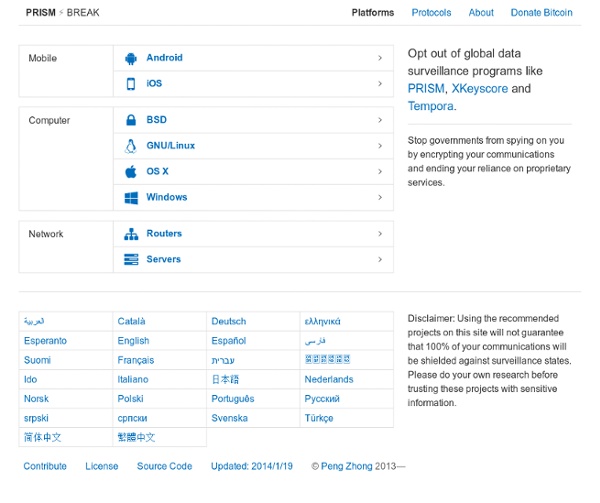This screenshot has height=503, width=600.
Task: Switch language to Nederlands
Action: [329, 380]
